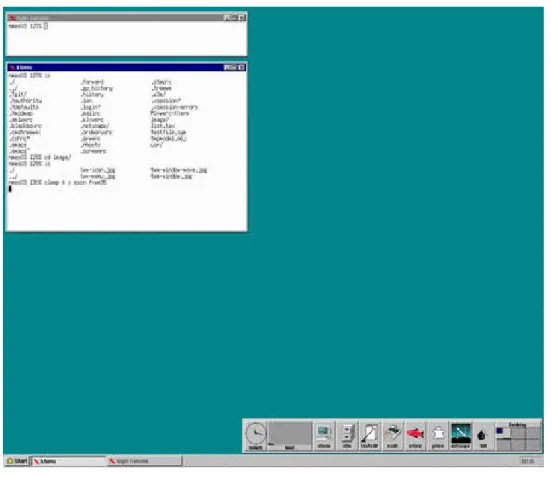Screen dimensions: 552x477
Task: Click the analog clock in the button bar
Action: pyautogui.click(x=256, y=435)
